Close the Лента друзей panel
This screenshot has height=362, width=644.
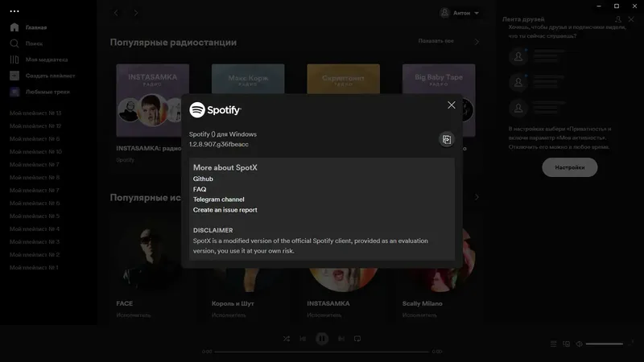pyautogui.click(x=631, y=19)
